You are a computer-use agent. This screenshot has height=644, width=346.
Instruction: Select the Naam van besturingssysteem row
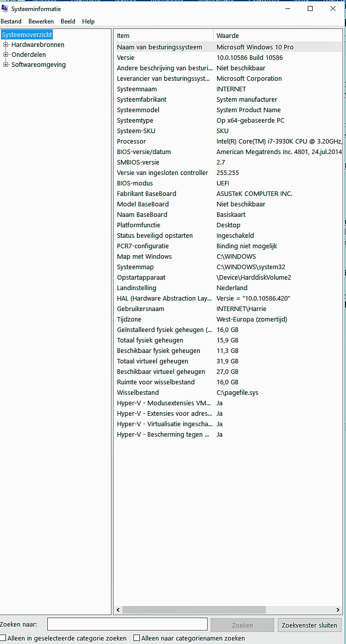point(229,47)
